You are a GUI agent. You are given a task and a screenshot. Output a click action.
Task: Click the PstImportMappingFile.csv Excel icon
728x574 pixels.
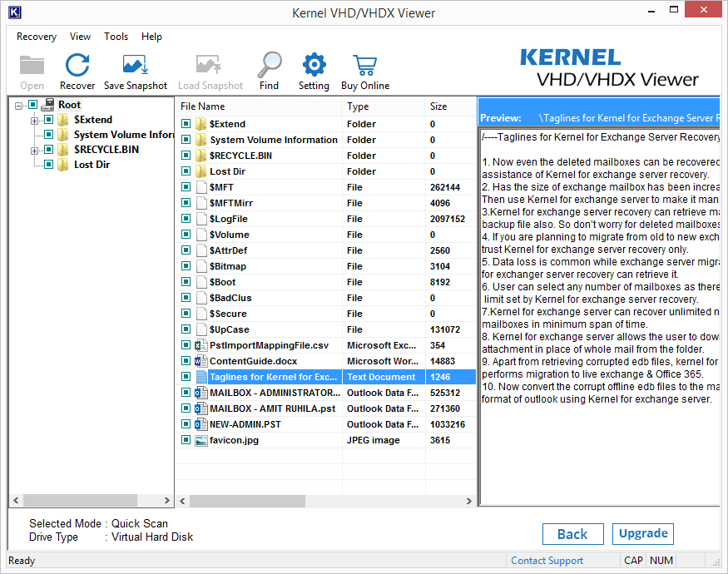201,345
